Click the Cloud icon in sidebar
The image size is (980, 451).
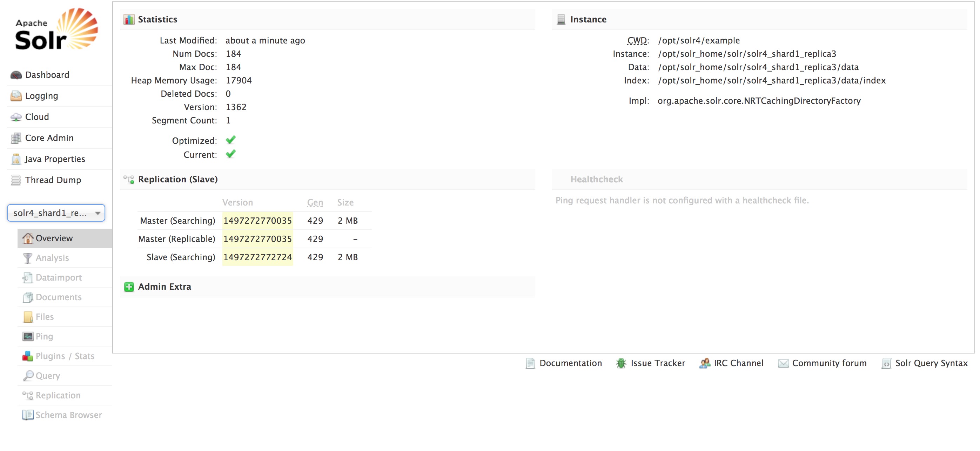pos(16,117)
